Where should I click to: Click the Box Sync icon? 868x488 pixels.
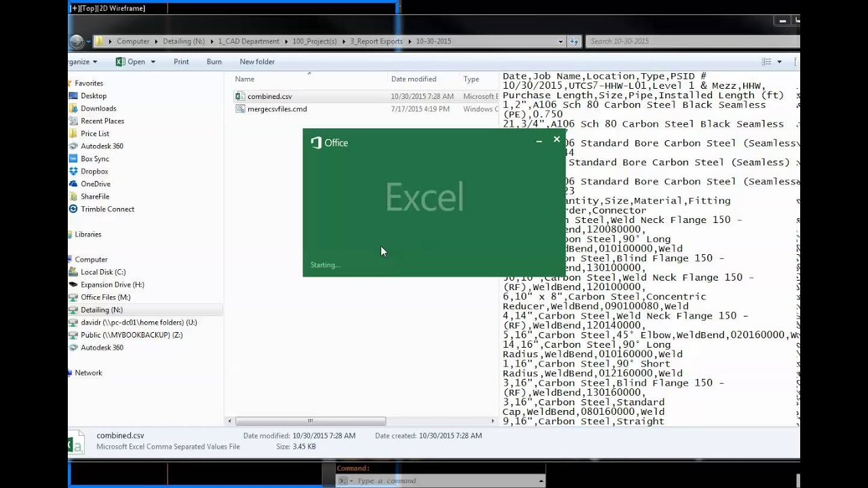pos(73,159)
